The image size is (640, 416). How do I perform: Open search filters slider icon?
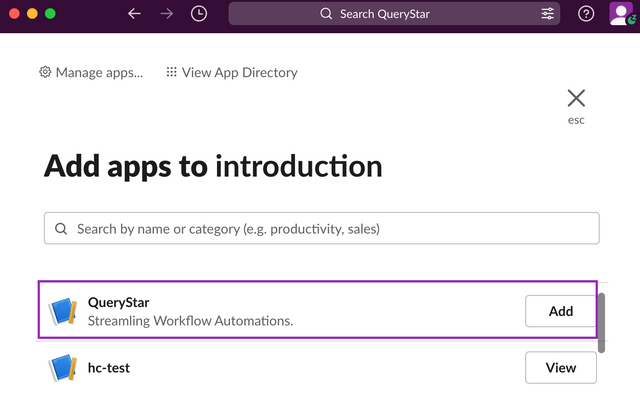click(547, 14)
